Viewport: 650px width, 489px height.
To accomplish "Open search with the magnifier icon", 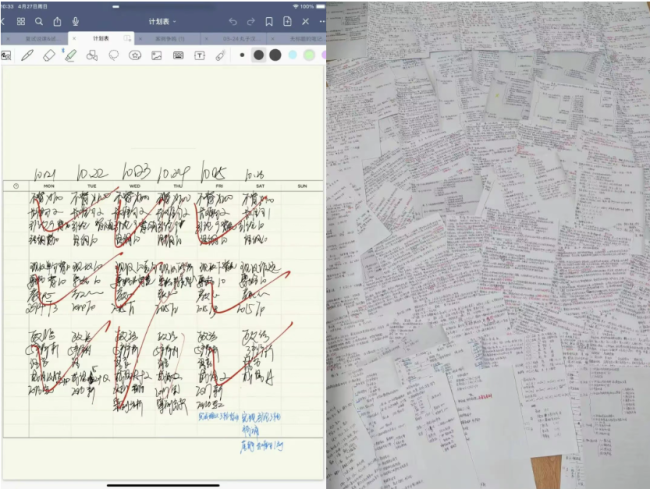I will tap(39, 22).
